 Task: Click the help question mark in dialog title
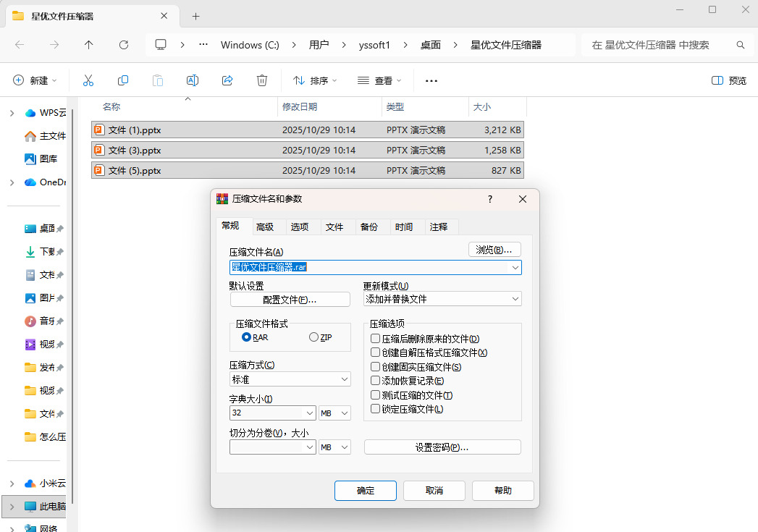click(489, 199)
